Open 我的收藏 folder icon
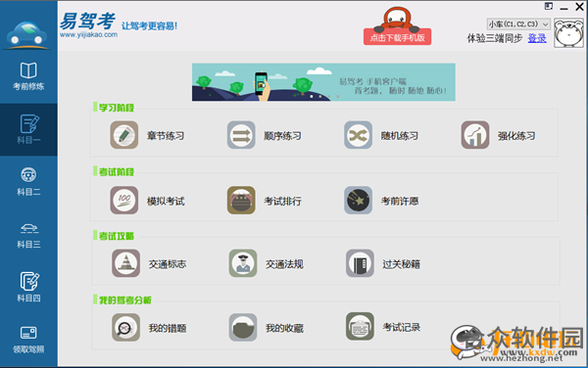 (x=243, y=328)
